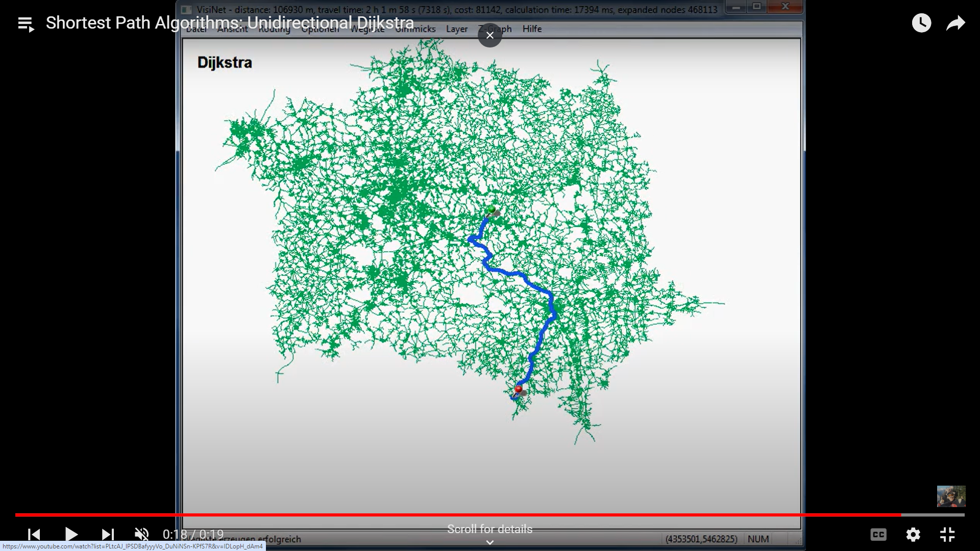Click the channel thumbnail above the progress bar

pyautogui.click(x=951, y=496)
